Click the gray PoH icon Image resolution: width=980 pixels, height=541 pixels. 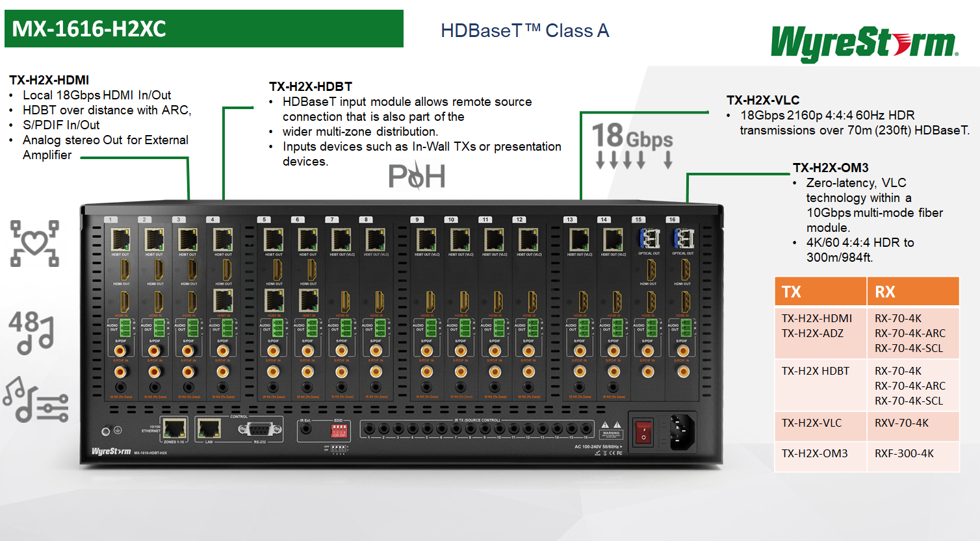point(417,175)
